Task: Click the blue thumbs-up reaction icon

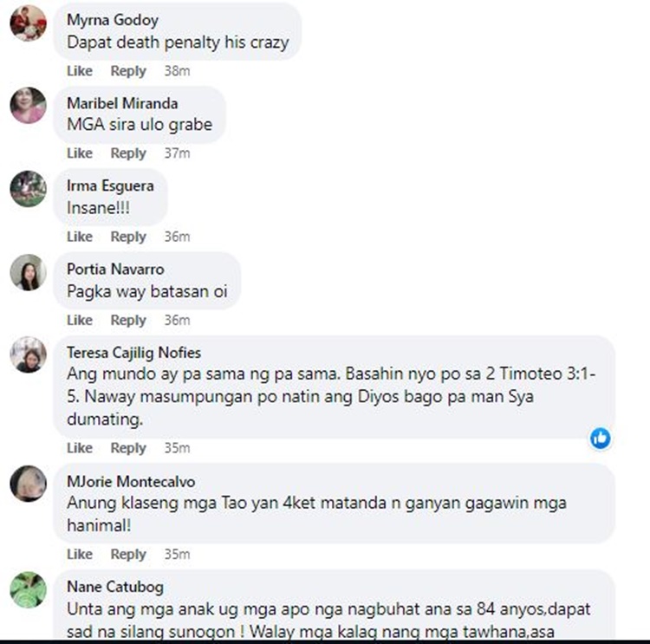Action: pyautogui.click(x=601, y=439)
